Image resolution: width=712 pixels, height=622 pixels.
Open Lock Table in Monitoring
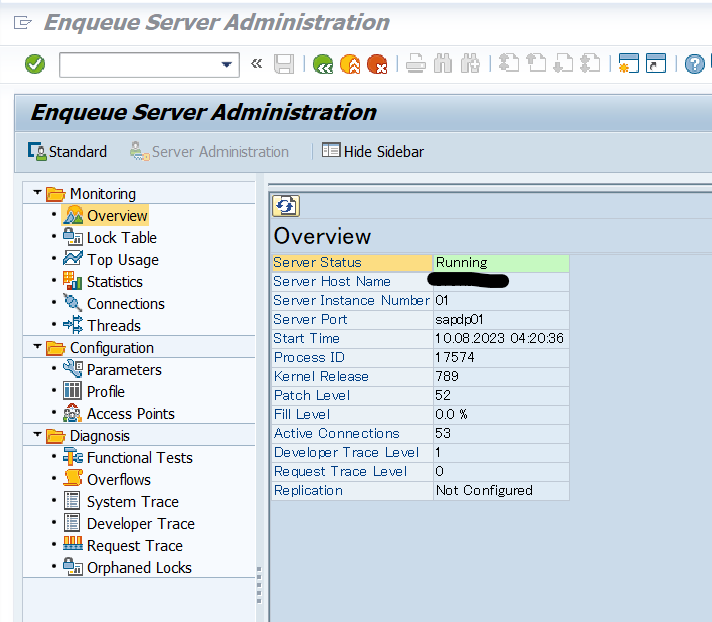click(x=121, y=238)
